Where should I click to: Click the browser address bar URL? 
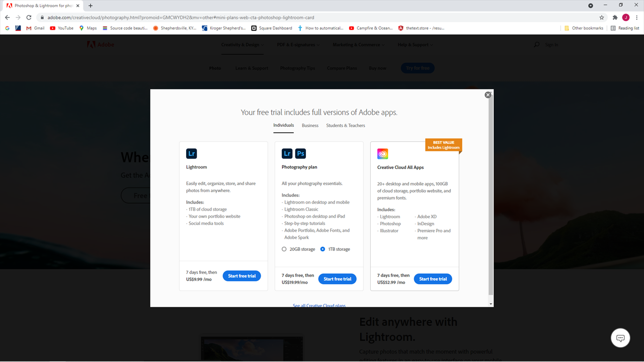181,17
